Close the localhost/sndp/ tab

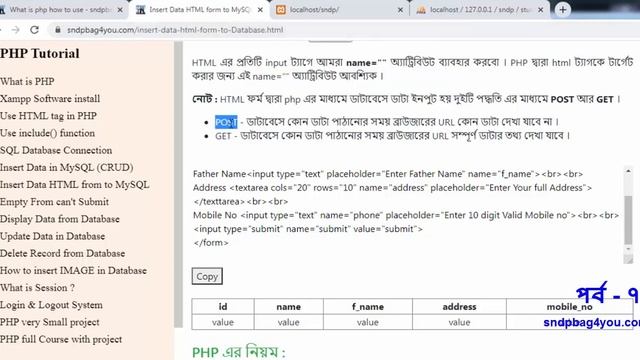[x=400, y=10]
